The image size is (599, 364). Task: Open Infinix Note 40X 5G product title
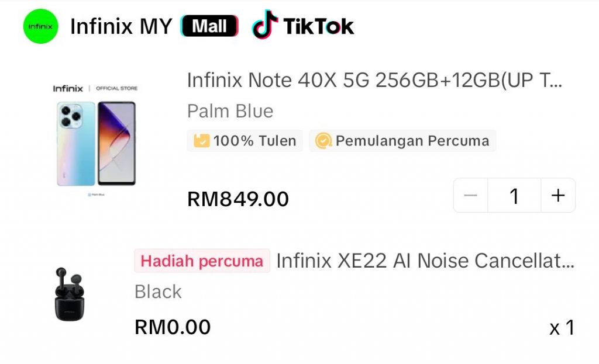pyautogui.click(x=374, y=80)
